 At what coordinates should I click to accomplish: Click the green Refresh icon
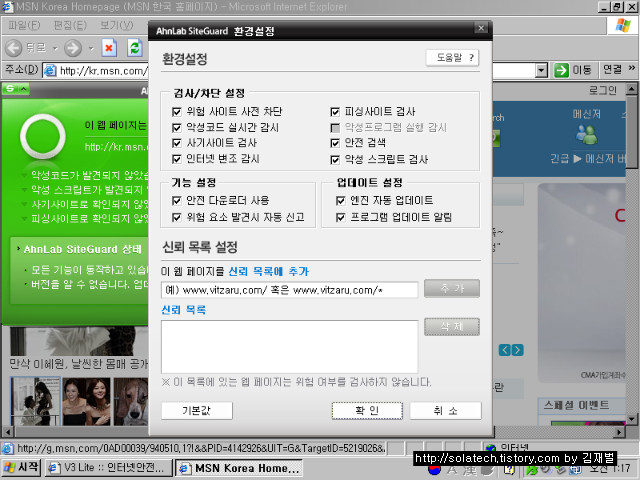pyautogui.click(x=135, y=48)
